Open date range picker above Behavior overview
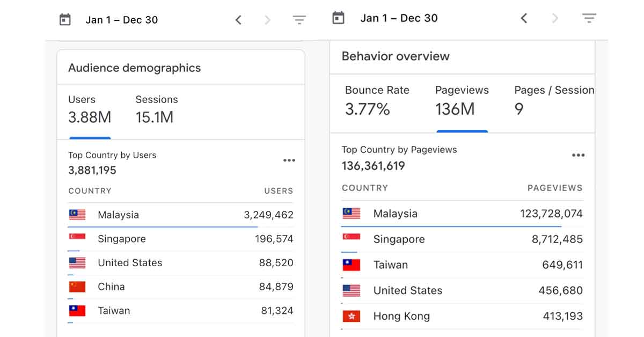The width and height of the screenshot is (644, 337). (x=399, y=18)
